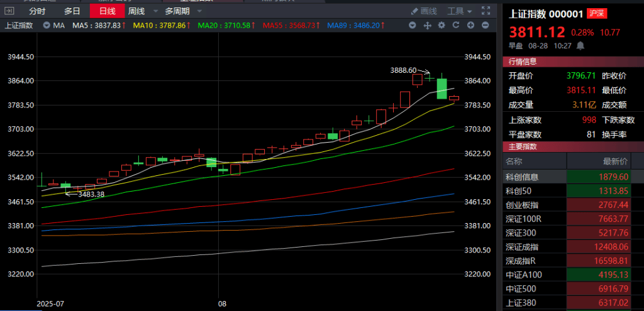Screen dimensions: 644x311
Task: Click the 3483.38 low price marker
Action: tap(91, 195)
